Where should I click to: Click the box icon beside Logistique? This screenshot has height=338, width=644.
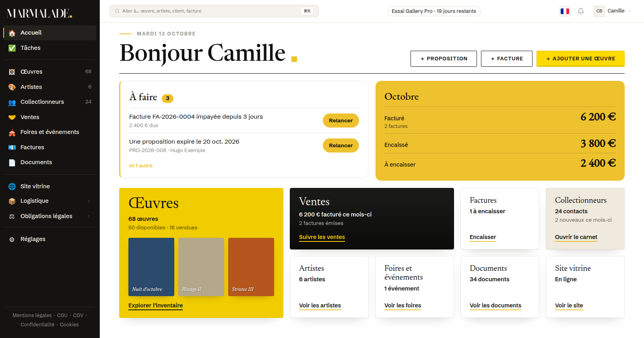tap(12, 201)
